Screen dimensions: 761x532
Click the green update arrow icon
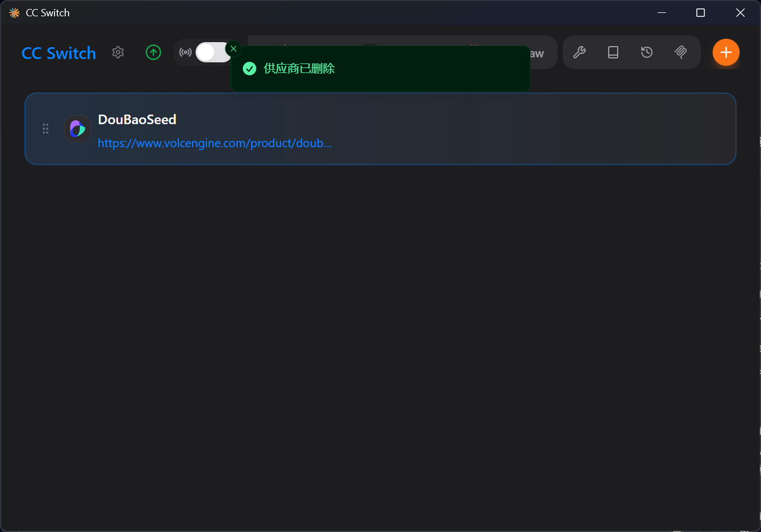coord(153,52)
